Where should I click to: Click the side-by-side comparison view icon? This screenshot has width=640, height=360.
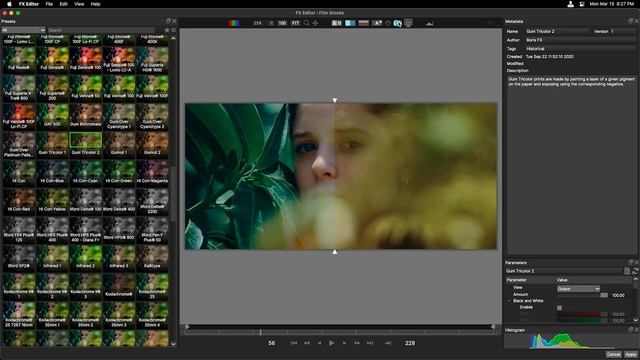tap(337, 23)
